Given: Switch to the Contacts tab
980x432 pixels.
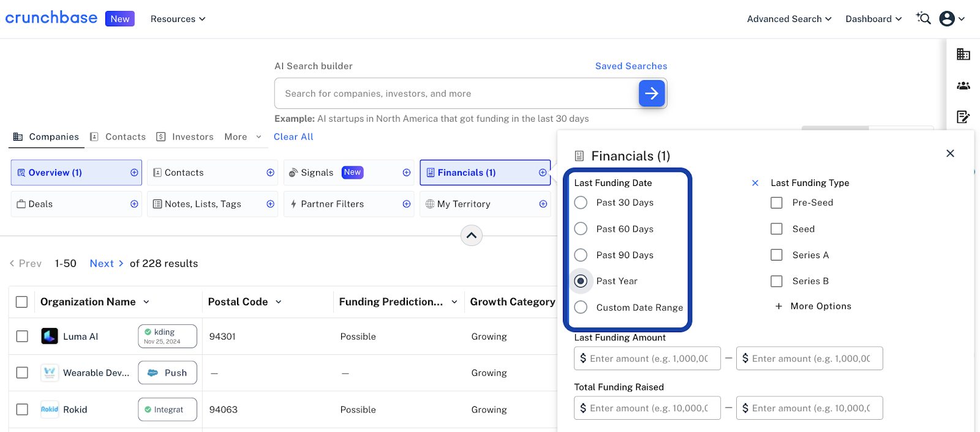Looking at the screenshot, I should [118, 137].
